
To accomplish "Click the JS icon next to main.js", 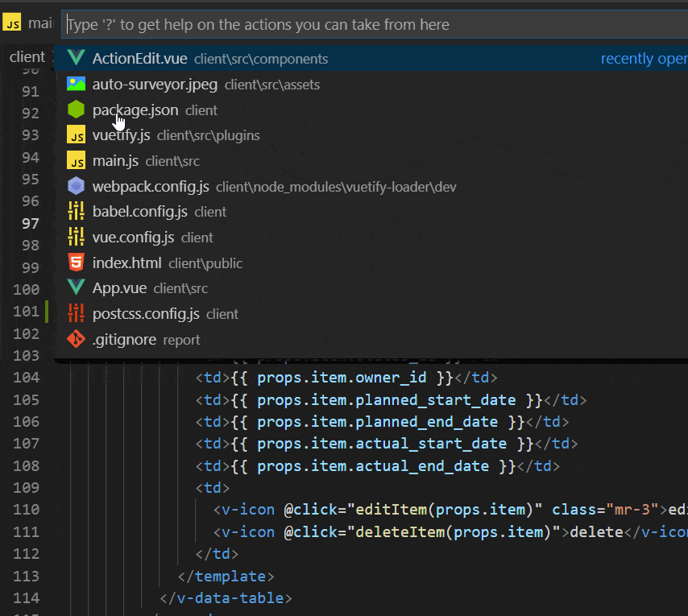I will [77, 160].
